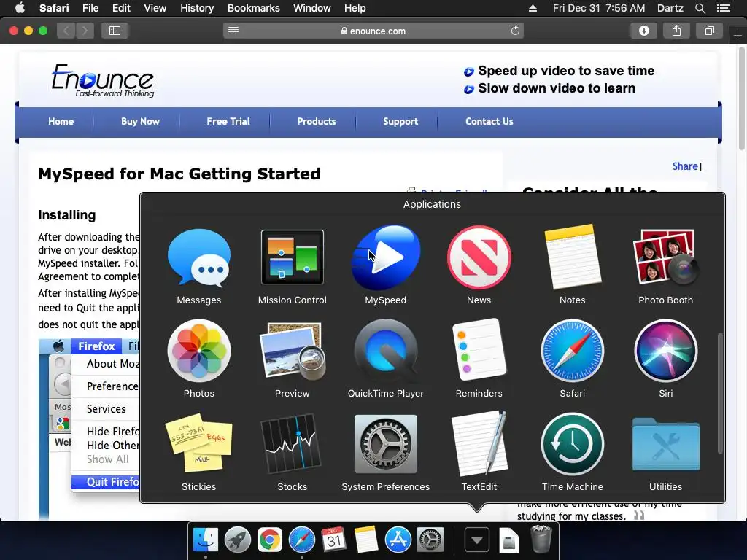Open the Apple menu
Image resolution: width=747 pixels, height=560 pixels.
point(20,8)
